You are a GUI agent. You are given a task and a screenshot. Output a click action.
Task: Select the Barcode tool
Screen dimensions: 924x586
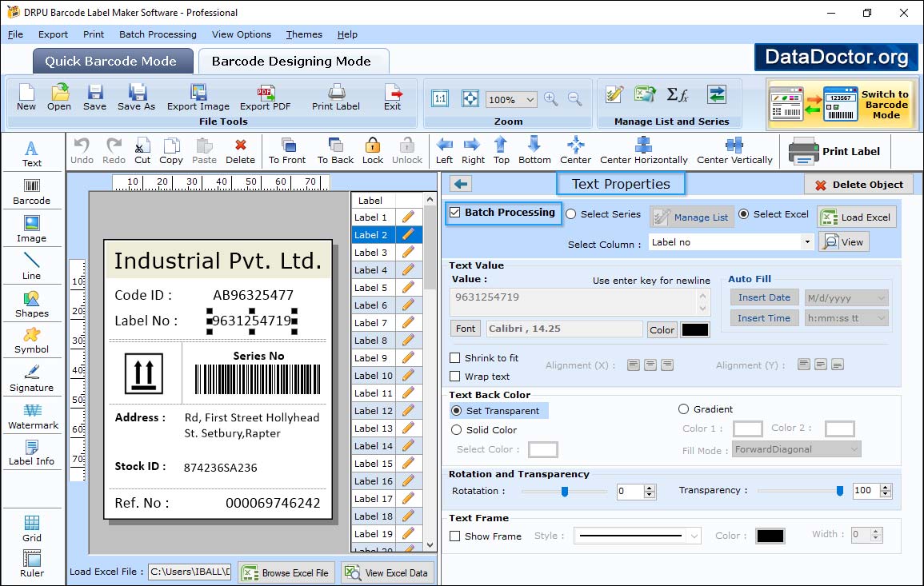(x=32, y=192)
